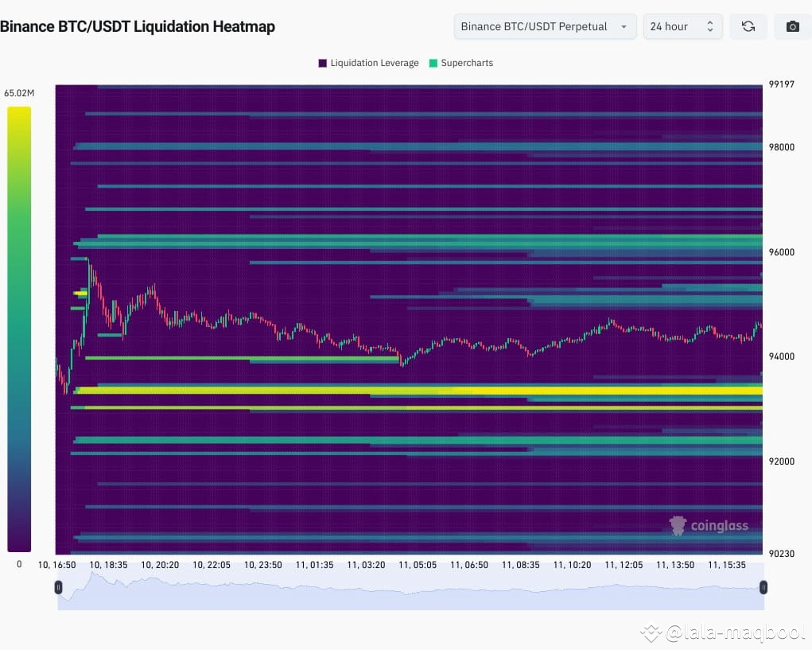The width and height of the screenshot is (812, 650).
Task: Toggle Liquidation Leverage visibility in the legend
Action: (x=367, y=63)
